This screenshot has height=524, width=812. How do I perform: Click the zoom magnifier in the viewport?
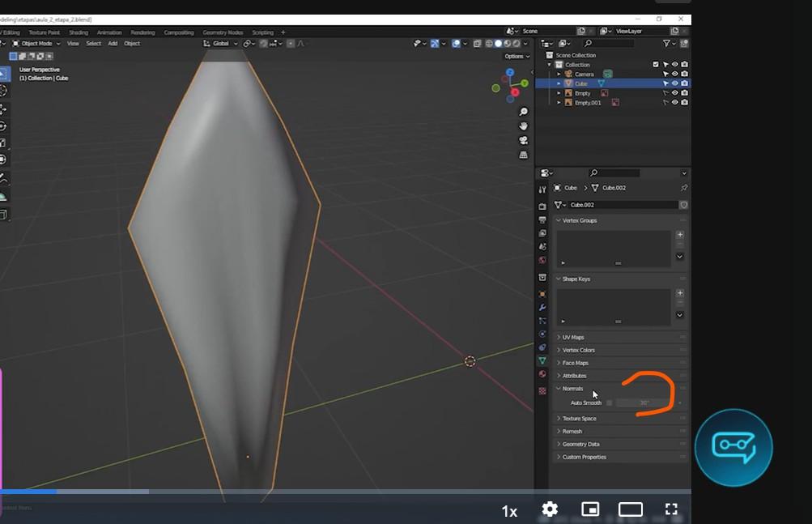[x=524, y=112]
